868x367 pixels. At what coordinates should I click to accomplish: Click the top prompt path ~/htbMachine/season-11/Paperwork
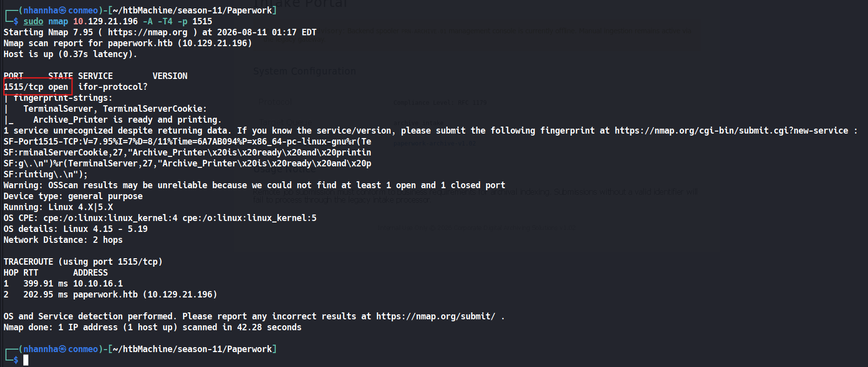192,10
